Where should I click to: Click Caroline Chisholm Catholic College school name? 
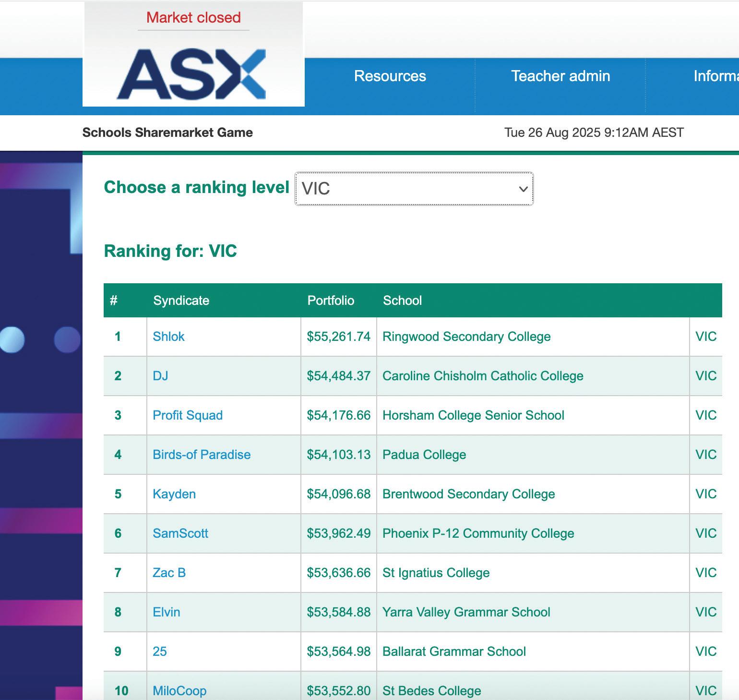click(x=483, y=376)
